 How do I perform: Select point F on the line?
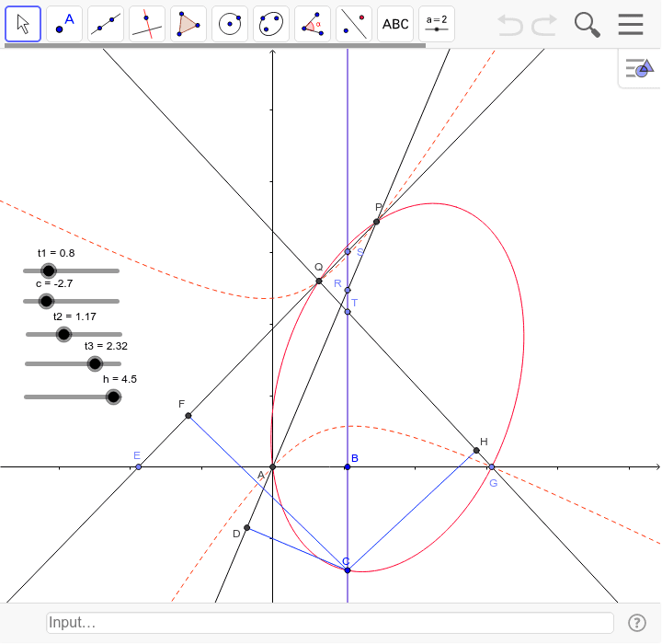point(188,416)
